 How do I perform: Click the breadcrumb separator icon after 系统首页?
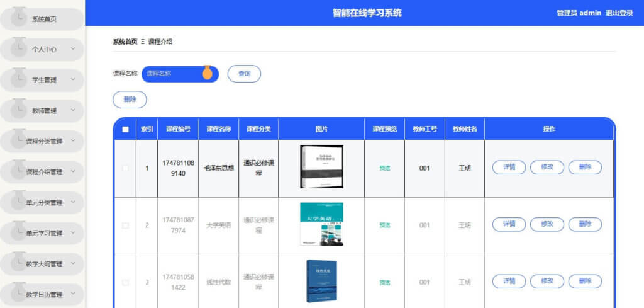pyautogui.click(x=143, y=42)
